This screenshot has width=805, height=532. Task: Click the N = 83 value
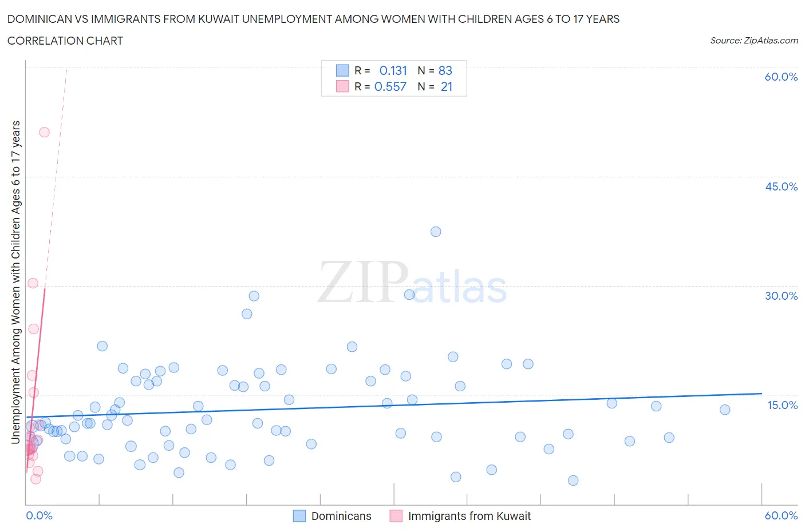[435, 70]
